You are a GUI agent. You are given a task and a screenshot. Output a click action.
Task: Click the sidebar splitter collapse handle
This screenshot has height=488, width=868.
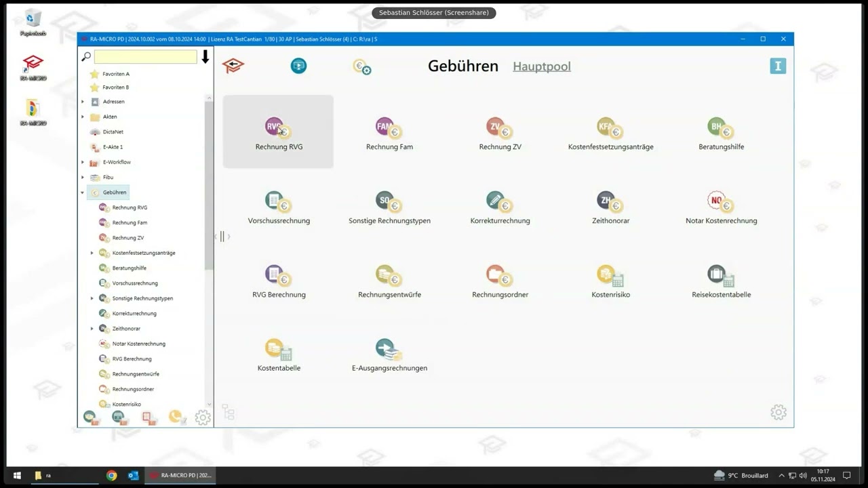click(x=222, y=237)
